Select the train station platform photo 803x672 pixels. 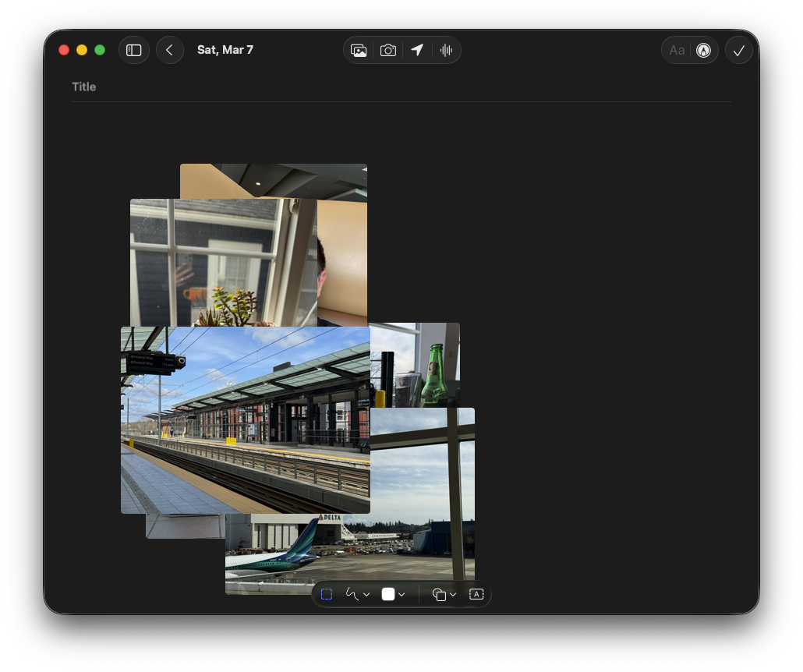(x=246, y=421)
